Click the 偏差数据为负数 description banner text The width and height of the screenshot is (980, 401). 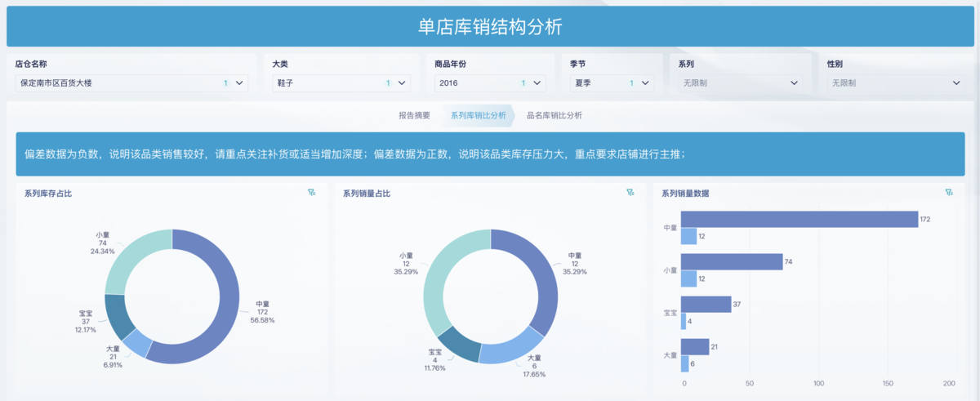click(354, 154)
